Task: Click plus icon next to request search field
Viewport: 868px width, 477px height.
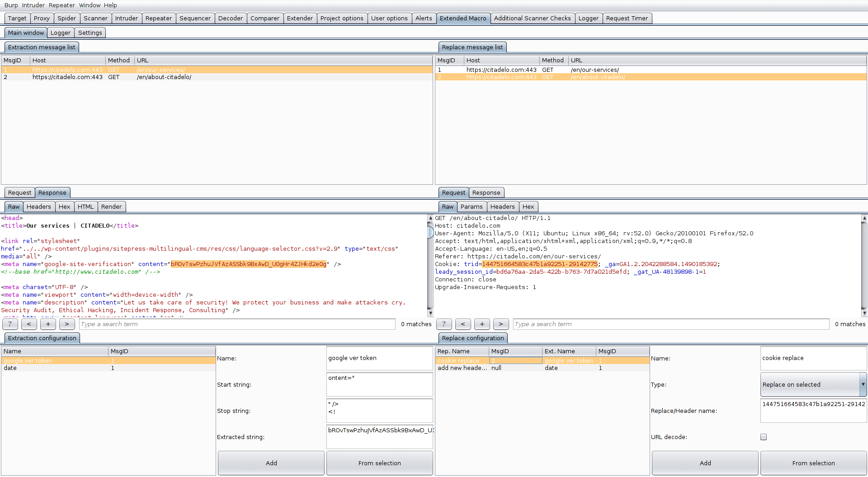Action: (482, 324)
